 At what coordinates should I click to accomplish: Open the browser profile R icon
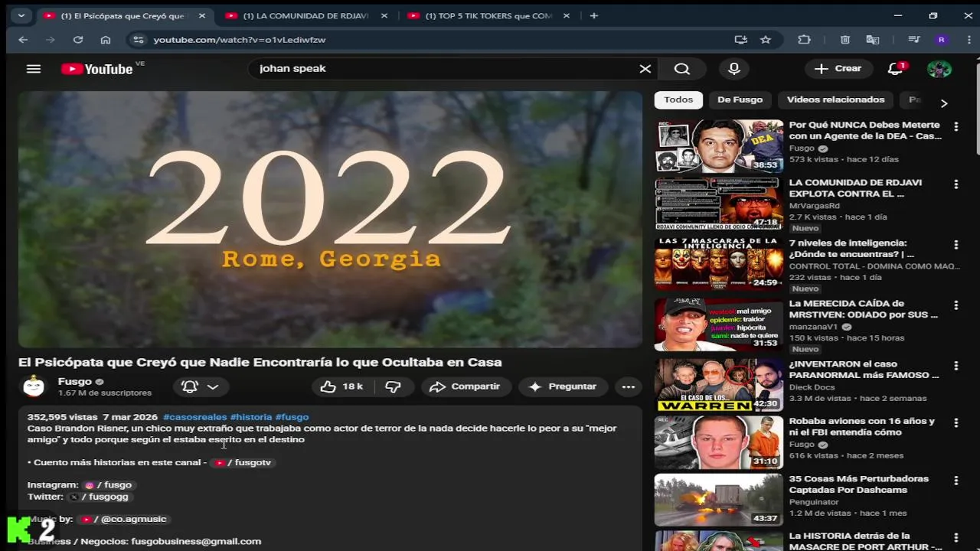tap(942, 39)
